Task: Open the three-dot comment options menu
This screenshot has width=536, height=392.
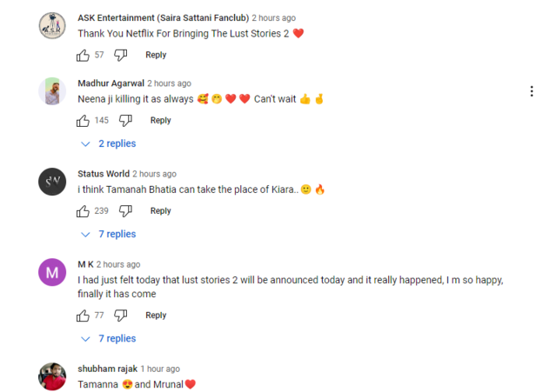Action: pyautogui.click(x=531, y=91)
